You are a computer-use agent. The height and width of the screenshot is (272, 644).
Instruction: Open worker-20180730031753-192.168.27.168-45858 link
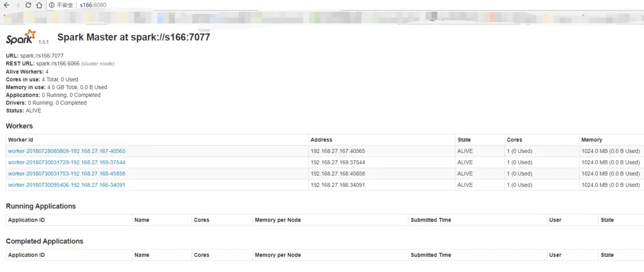(66, 174)
